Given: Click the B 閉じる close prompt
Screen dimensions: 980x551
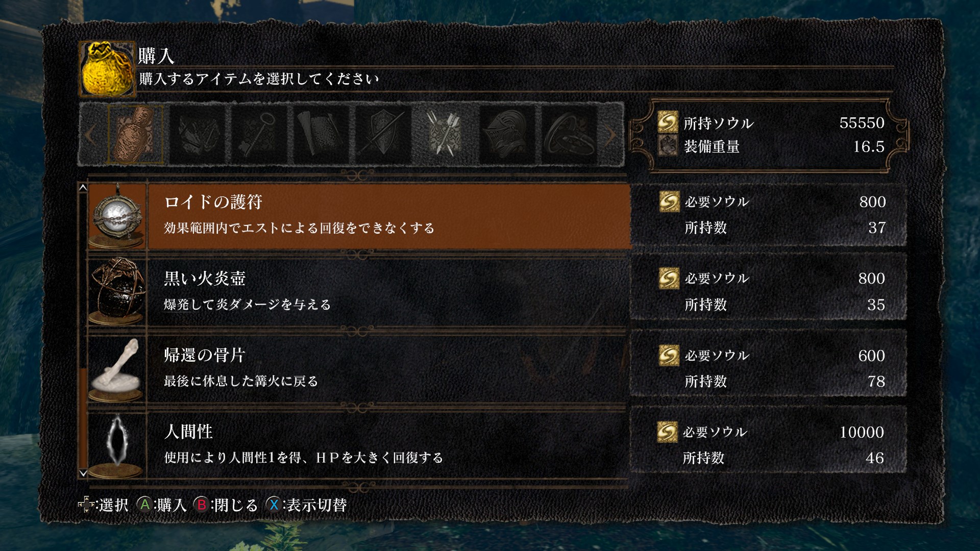Looking at the screenshot, I should (226, 505).
